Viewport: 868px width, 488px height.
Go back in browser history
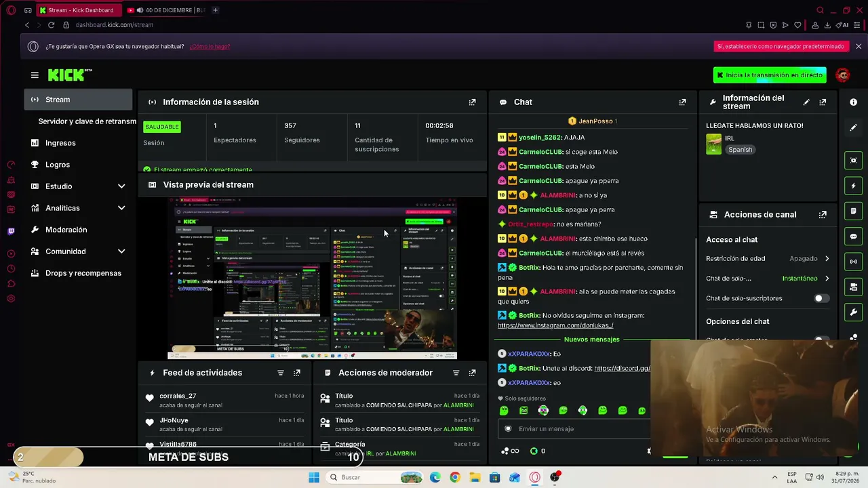tap(27, 25)
